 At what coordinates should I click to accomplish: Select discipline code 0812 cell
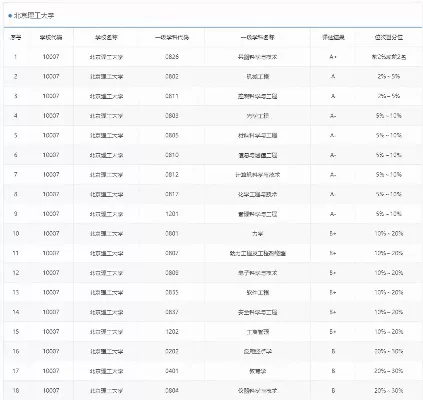(172, 175)
